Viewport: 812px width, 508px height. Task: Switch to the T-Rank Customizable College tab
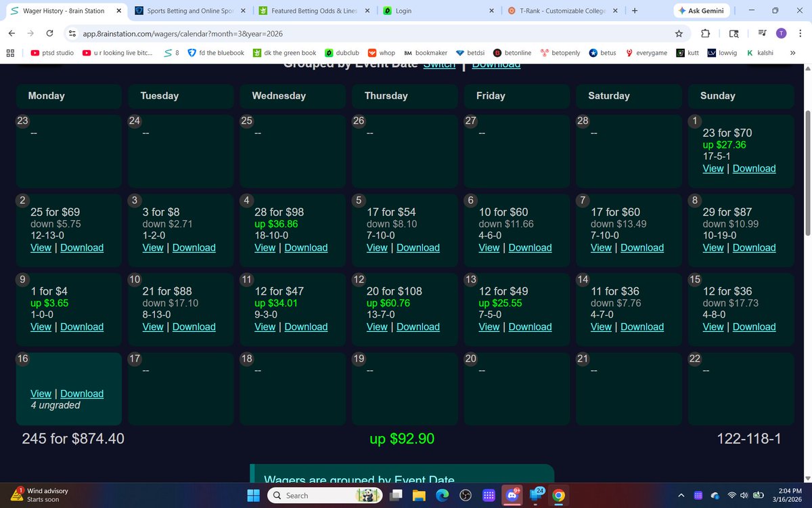click(x=562, y=11)
